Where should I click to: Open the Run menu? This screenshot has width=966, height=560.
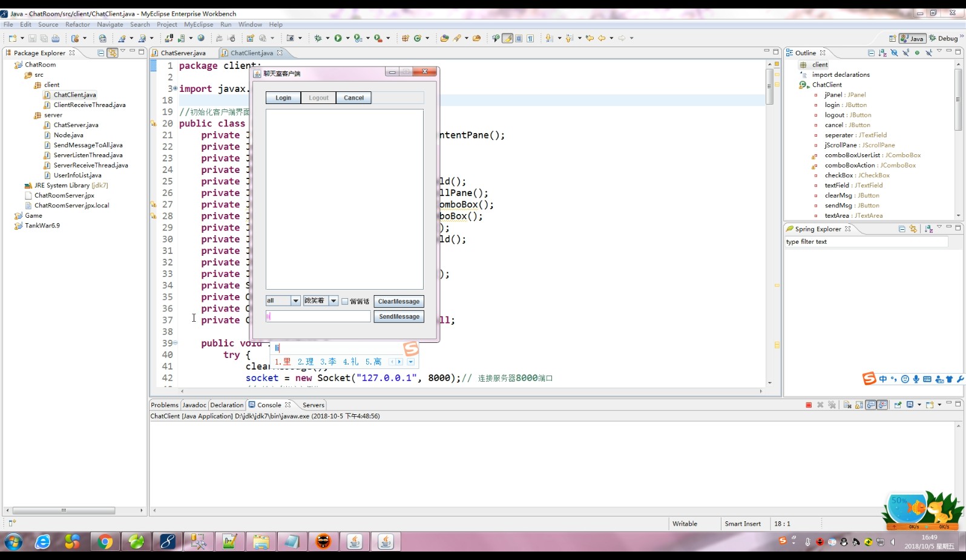coord(226,24)
